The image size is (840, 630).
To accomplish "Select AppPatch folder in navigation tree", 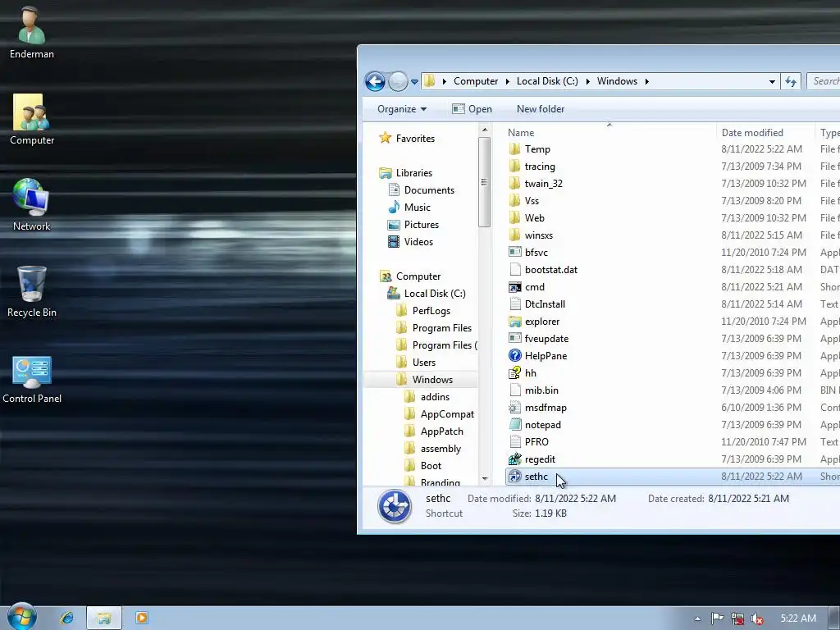I will coord(434,431).
